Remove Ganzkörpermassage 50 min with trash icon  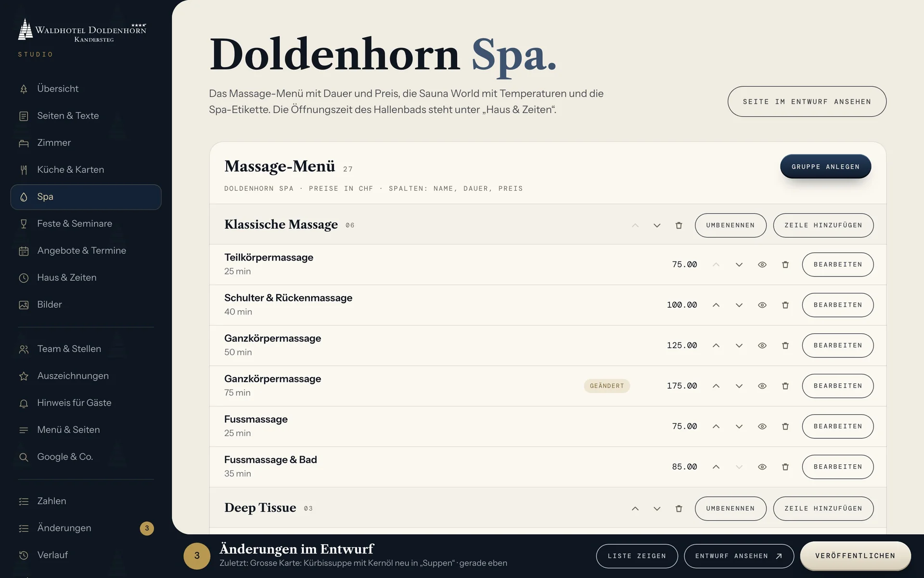785,345
